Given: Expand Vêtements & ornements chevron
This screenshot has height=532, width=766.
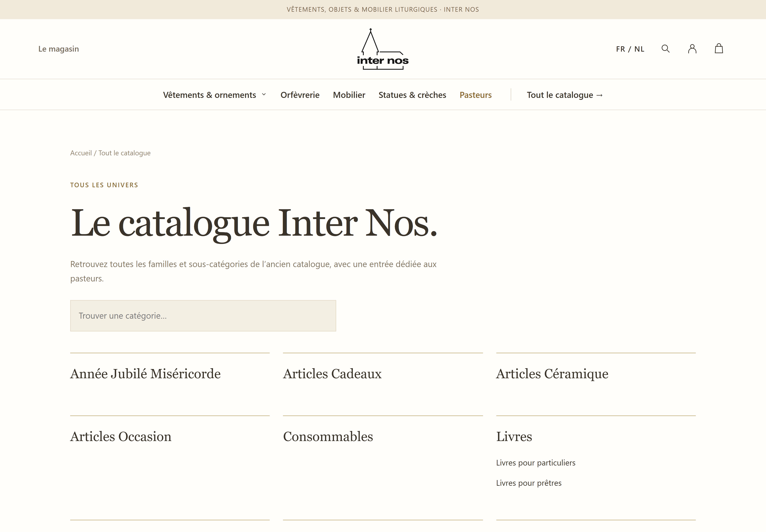Looking at the screenshot, I should coord(264,95).
